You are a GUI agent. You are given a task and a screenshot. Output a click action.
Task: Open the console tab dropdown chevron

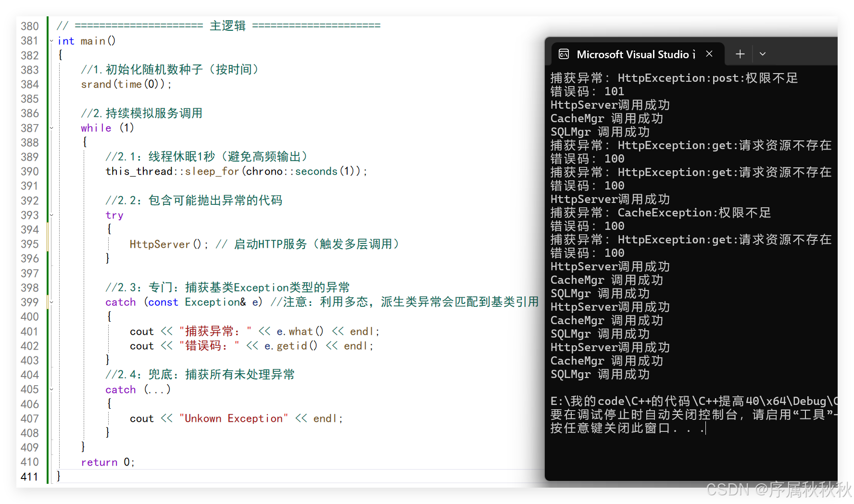click(x=763, y=54)
